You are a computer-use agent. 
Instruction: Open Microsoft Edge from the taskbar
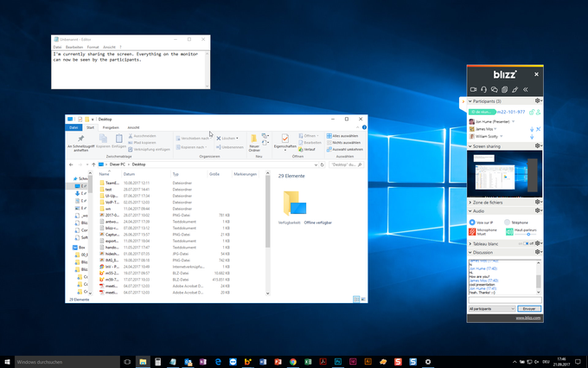(218, 362)
